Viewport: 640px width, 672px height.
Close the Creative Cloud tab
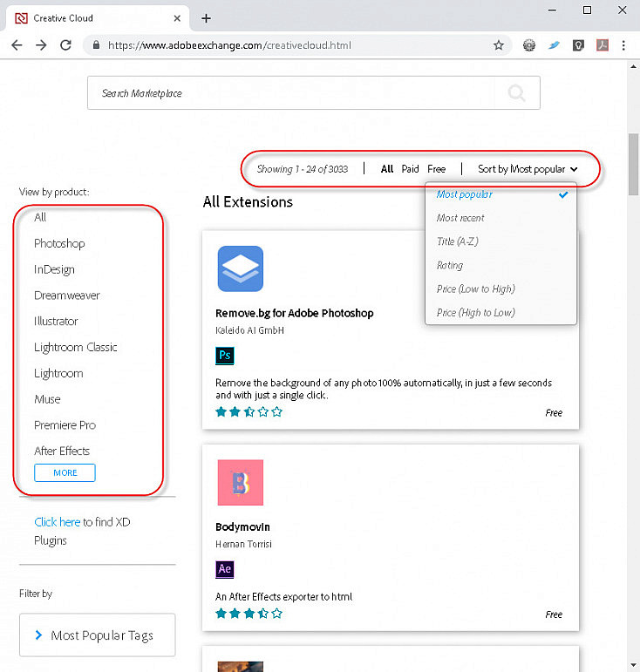(177, 18)
